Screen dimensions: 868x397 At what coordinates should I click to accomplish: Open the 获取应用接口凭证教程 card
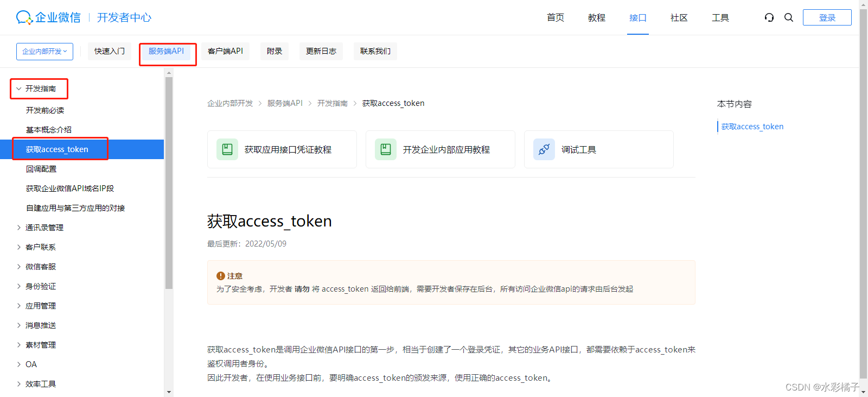click(282, 149)
